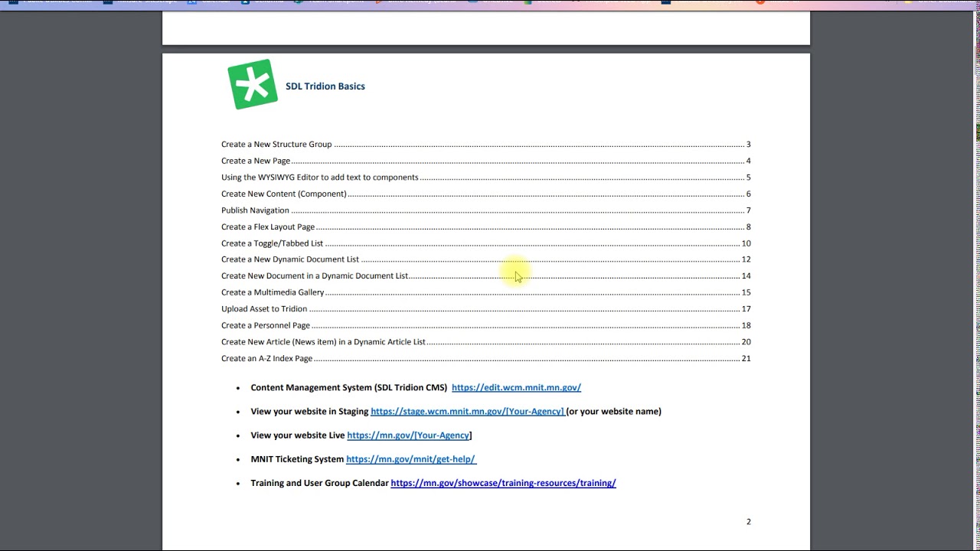Viewport: 980px width, 551px height.
Task: Click the View your website in Staging label
Action: point(309,412)
